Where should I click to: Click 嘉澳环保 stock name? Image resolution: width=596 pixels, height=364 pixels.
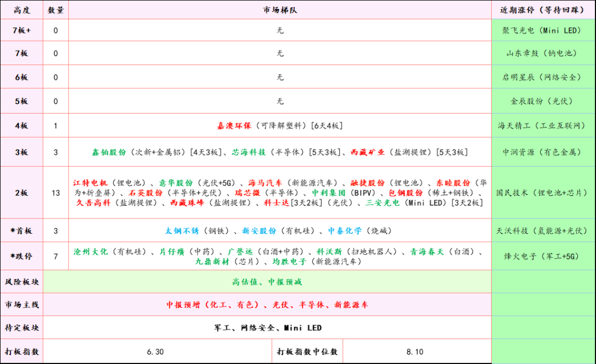234,125
